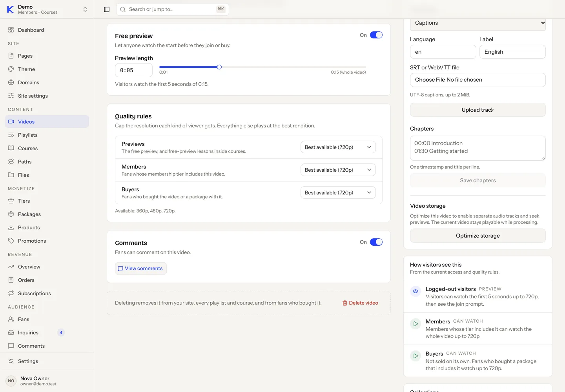The width and height of the screenshot is (565, 392).
Task: Click the Theme palette icon
Action: click(x=11, y=69)
